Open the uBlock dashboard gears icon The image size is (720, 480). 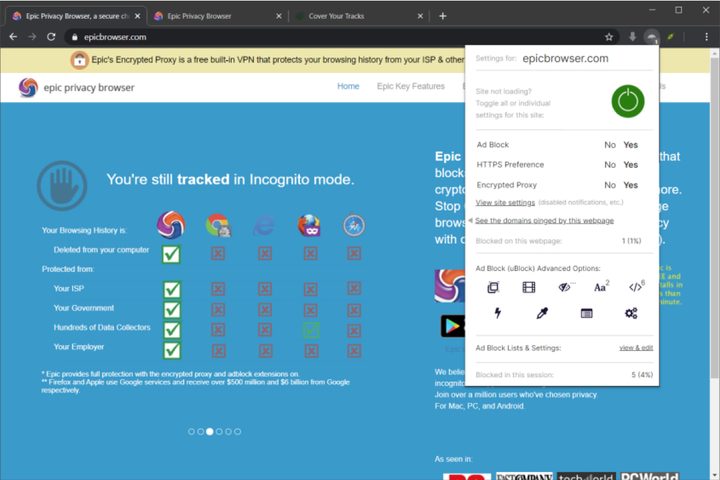click(631, 313)
